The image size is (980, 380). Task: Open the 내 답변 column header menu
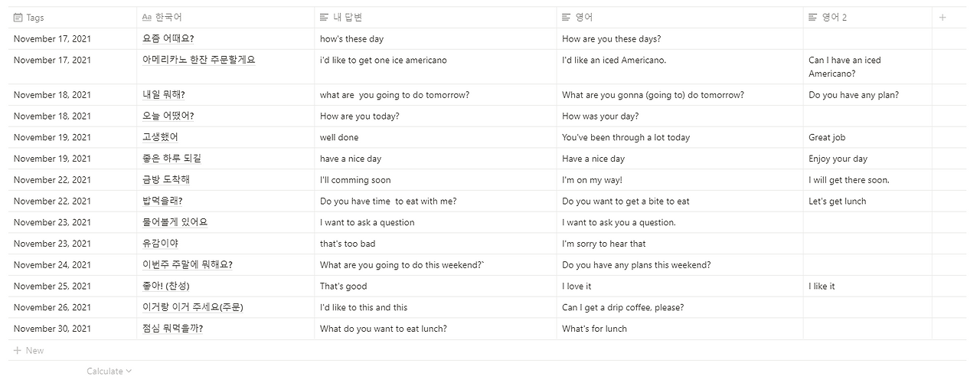pyautogui.click(x=436, y=18)
